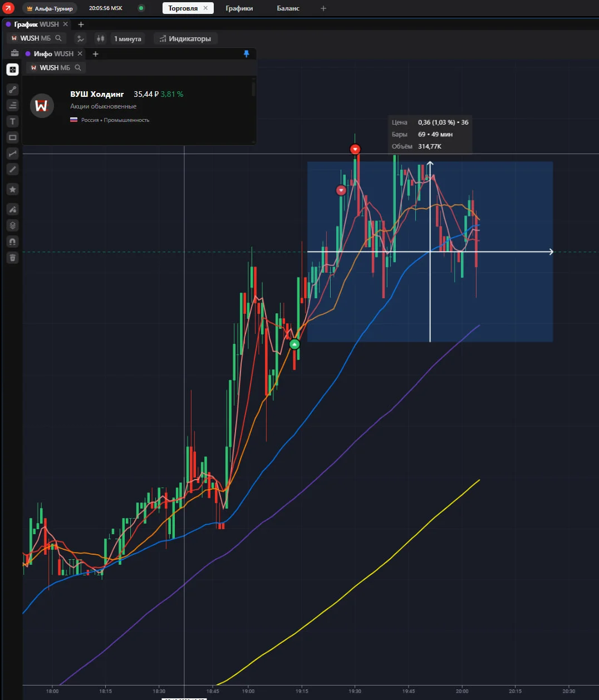Image resolution: width=599 pixels, height=700 pixels.
Task: Click the ВУШ Холдинг company logo
Action: tap(42, 105)
